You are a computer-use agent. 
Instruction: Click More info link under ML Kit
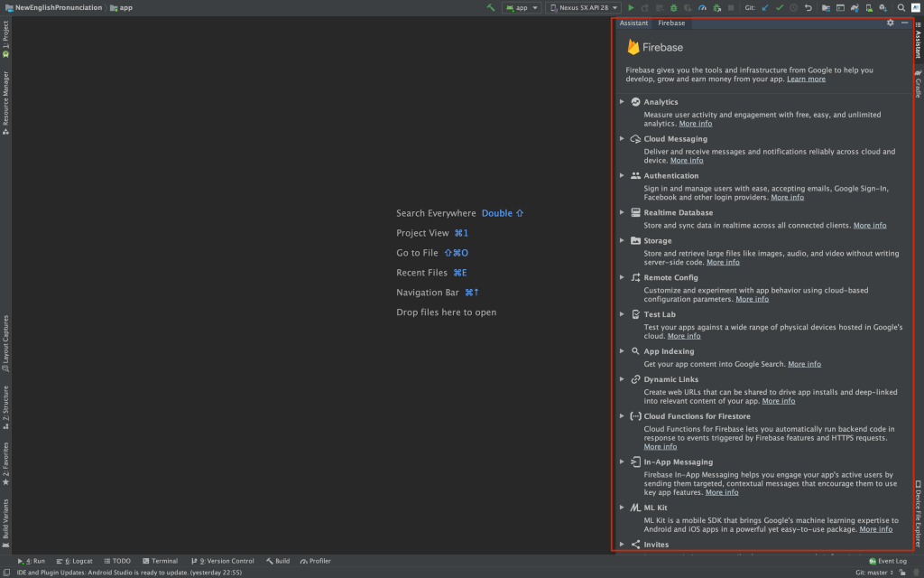coord(875,529)
